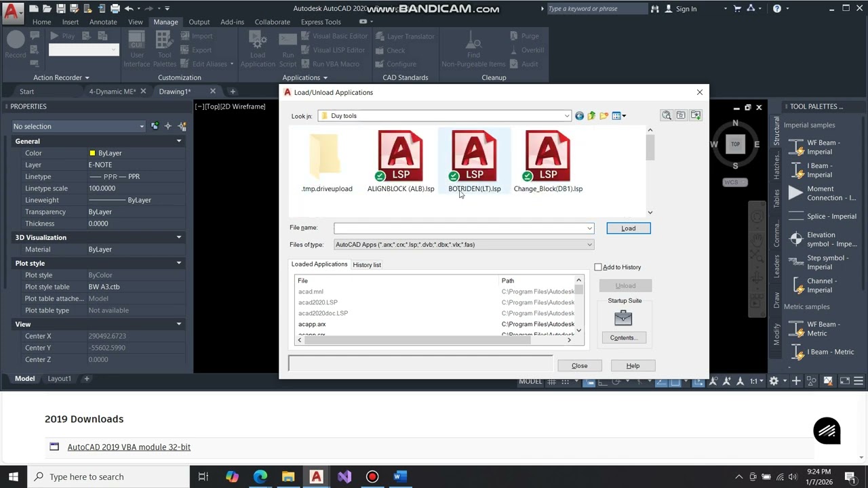The height and width of the screenshot is (488, 868).
Task: Collapse the Plot style section
Action: tap(179, 263)
